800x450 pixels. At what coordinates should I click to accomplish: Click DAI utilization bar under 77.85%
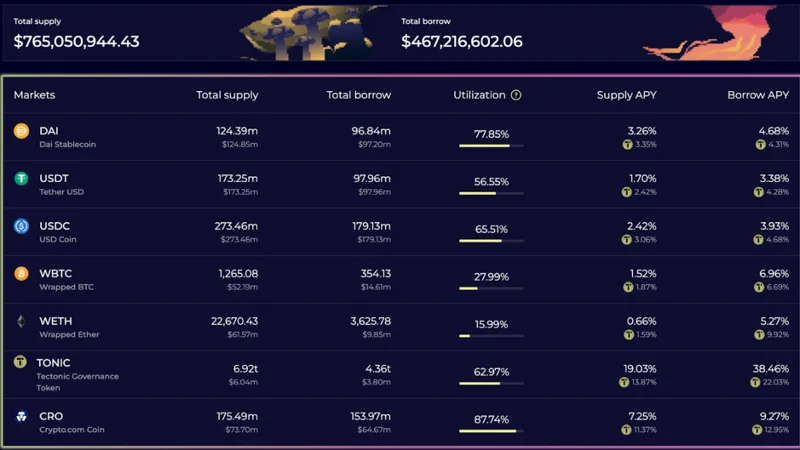(491, 146)
